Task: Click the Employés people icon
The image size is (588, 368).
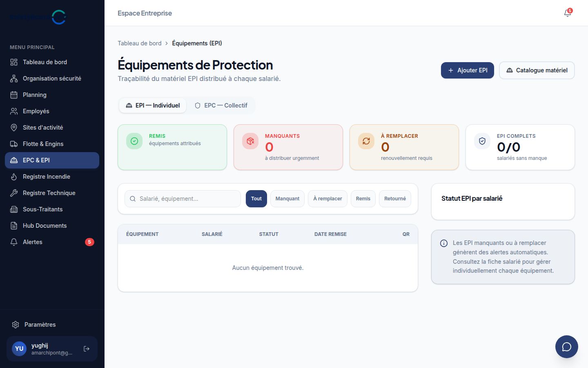Action: pos(14,111)
